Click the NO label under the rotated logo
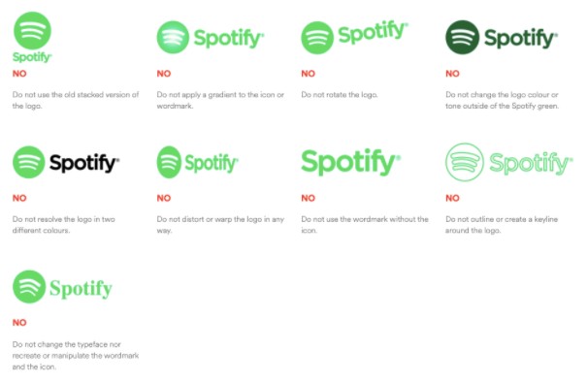 (309, 74)
